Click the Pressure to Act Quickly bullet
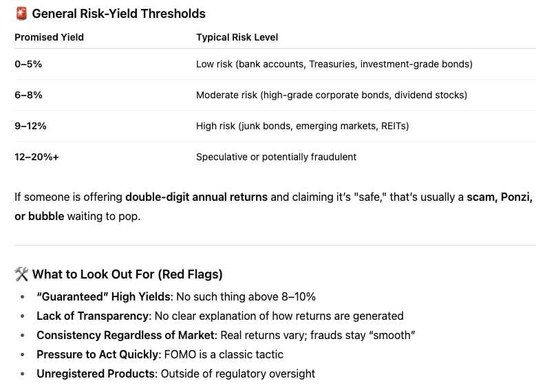Image resolution: width=536 pixels, height=392 pixels. click(160, 354)
